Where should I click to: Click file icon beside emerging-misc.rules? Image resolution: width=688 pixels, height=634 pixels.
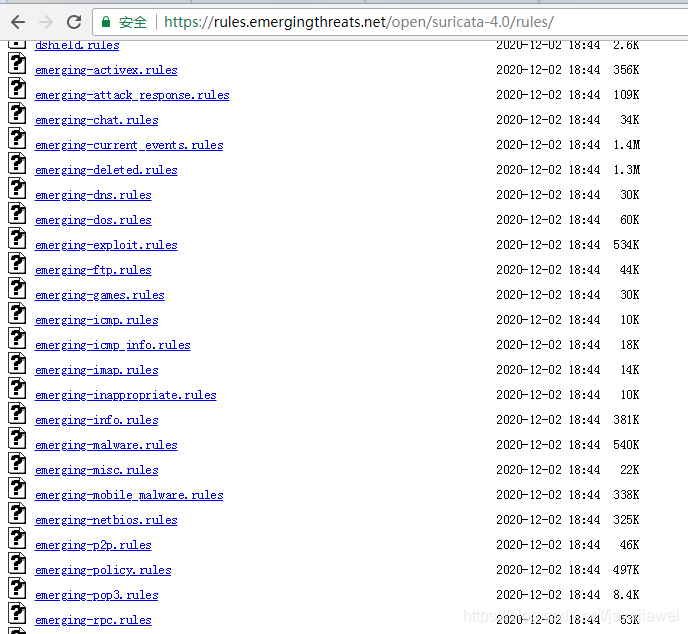pyautogui.click(x=17, y=463)
